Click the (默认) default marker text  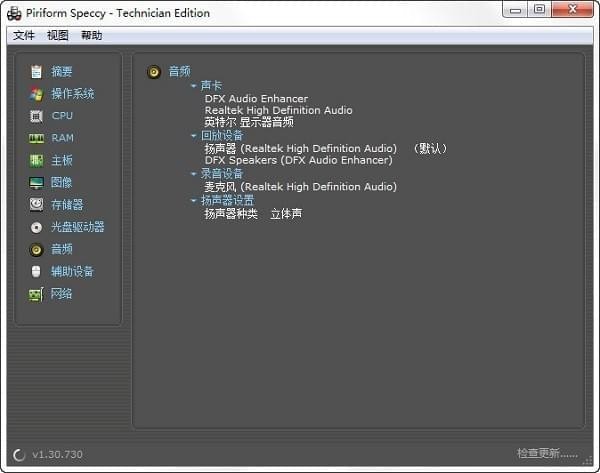(x=430, y=148)
